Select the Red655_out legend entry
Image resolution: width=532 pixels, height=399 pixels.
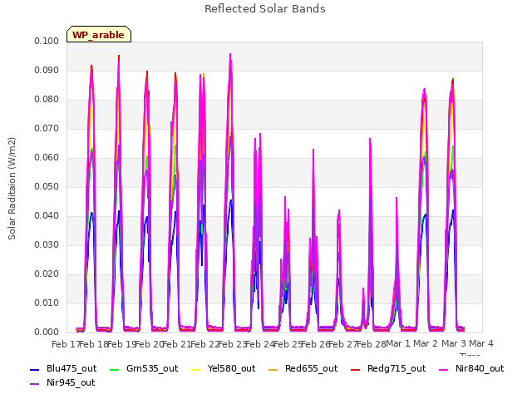pyautogui.click(x=303, y=368)
